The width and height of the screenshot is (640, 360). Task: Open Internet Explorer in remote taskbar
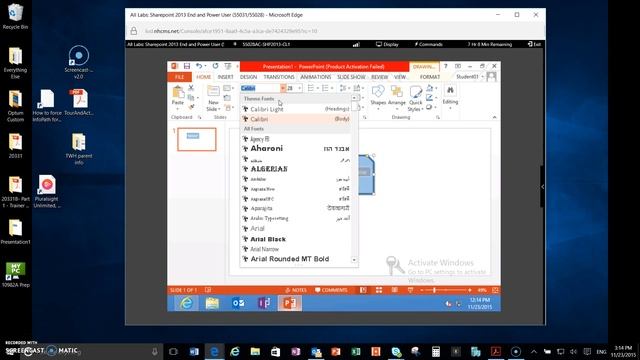pos(187,303)
